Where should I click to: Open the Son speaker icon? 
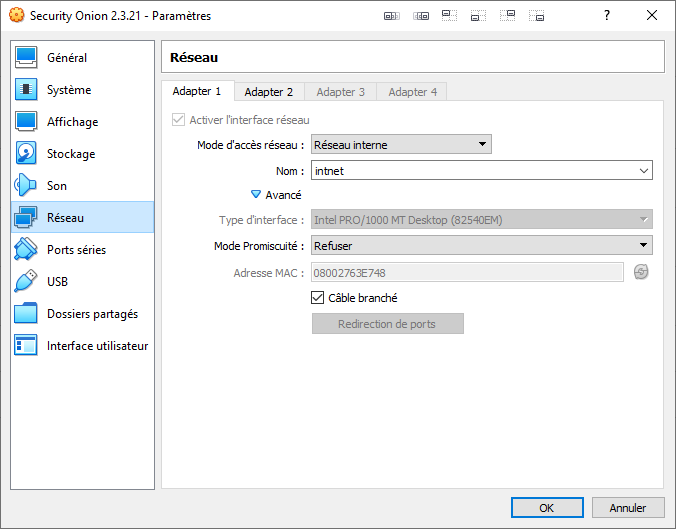[x=26, y=185]
